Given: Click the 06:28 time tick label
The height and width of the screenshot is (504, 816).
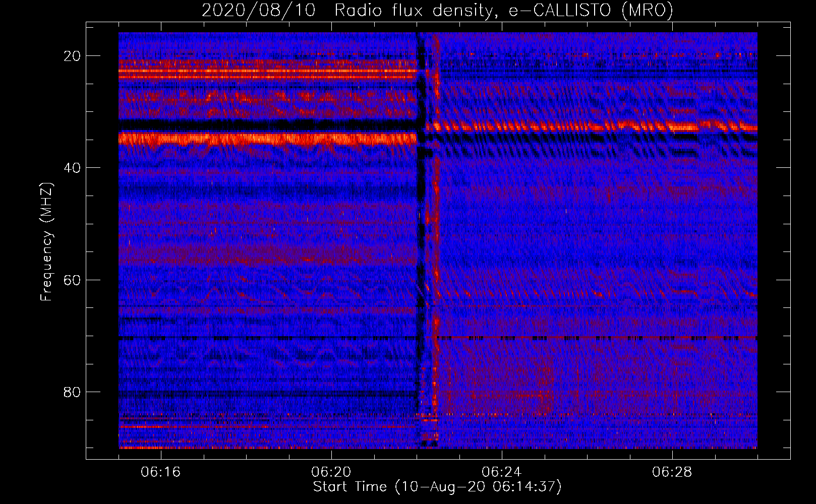Looking at the screenshot, I should 672,472.
